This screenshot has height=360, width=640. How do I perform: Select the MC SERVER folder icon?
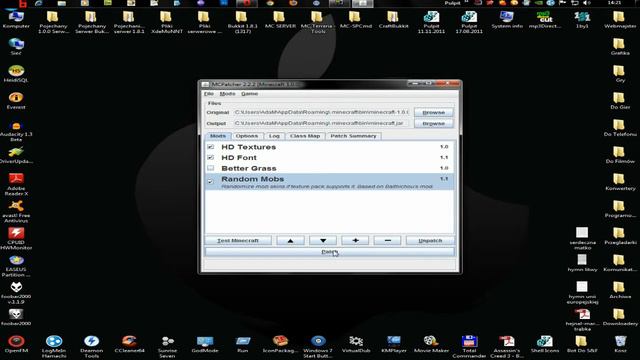pos(280,20)
